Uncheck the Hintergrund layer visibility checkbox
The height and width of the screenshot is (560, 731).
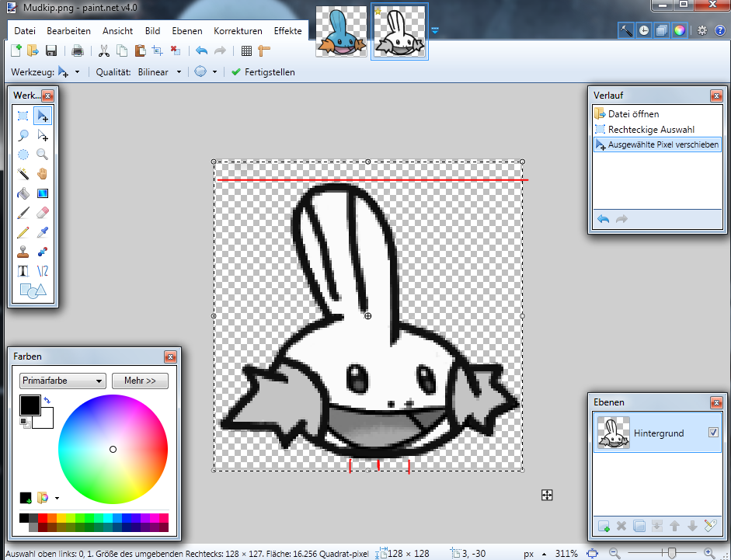click(713, 433)
